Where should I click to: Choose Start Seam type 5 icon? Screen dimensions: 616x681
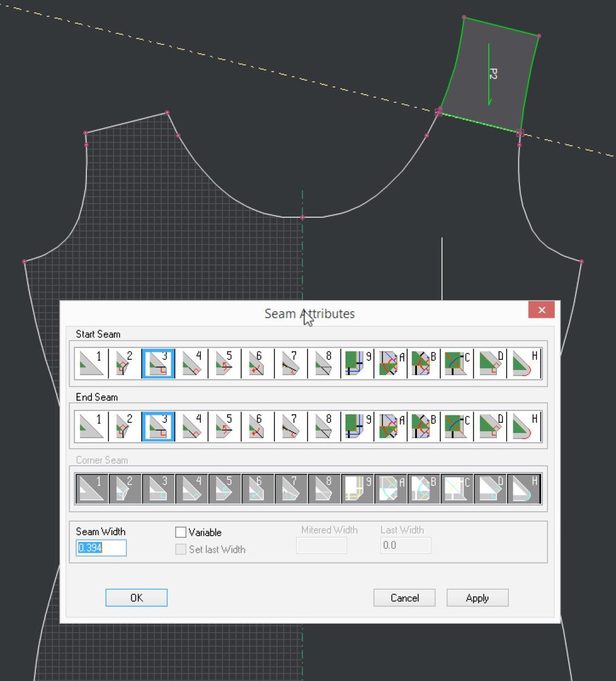[224, 364]
